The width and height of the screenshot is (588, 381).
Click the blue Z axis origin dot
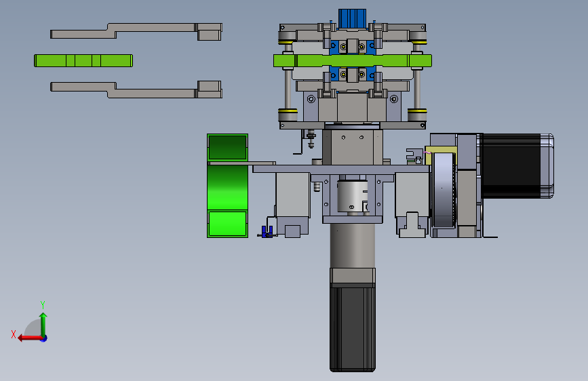(x=44, y=338)
